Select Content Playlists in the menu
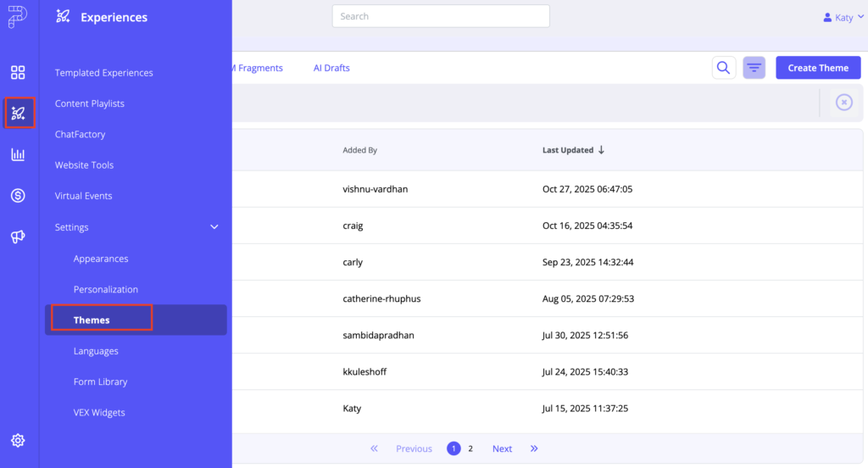 pos(90,103)
